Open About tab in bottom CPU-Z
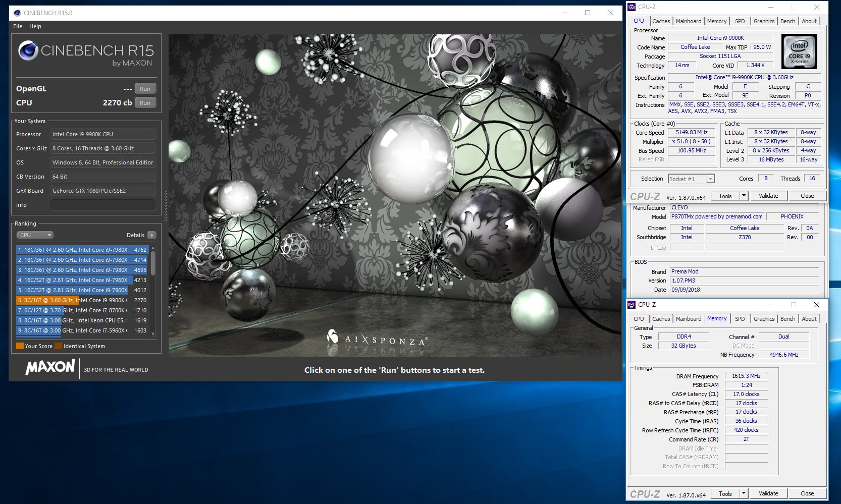Viewport: 841px width, 504px height. [x=809, y=319]
